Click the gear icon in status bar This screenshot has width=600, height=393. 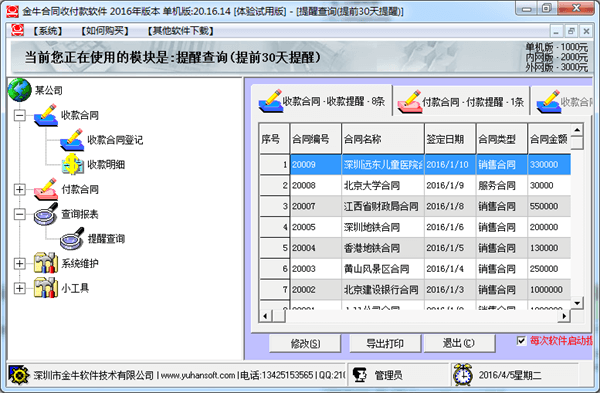click(19, 375)
